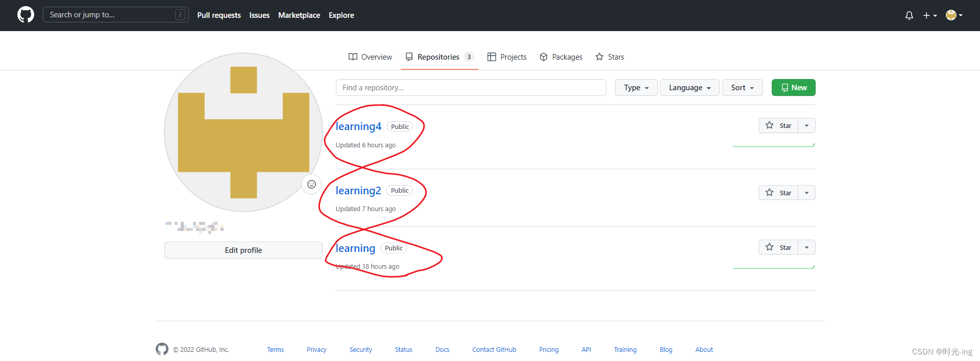Open the Packages tab

click(561, 57)
